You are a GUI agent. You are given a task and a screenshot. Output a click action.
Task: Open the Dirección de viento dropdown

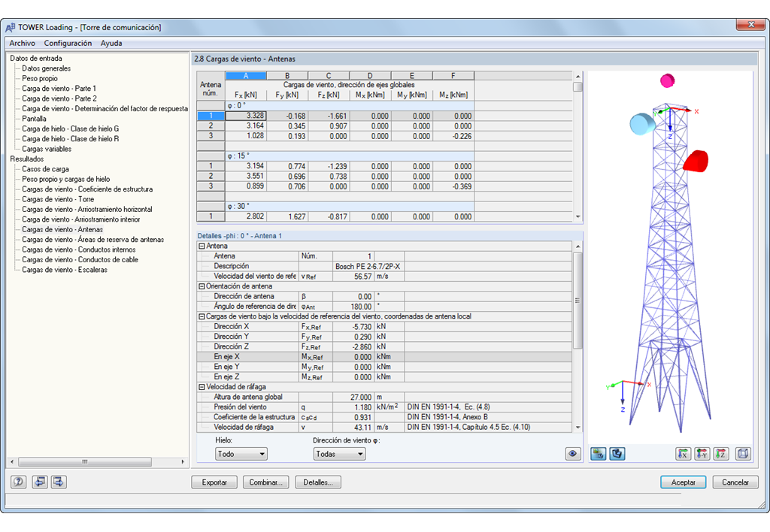pyautogui.click(x=339, y=454)
